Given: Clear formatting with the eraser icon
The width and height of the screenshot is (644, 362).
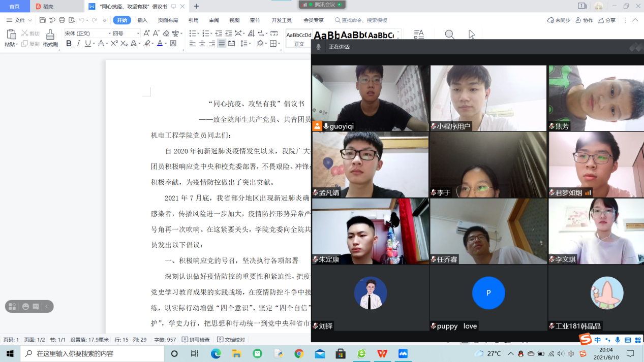Looking at the screenshot, I should click(x=165, y=34).
